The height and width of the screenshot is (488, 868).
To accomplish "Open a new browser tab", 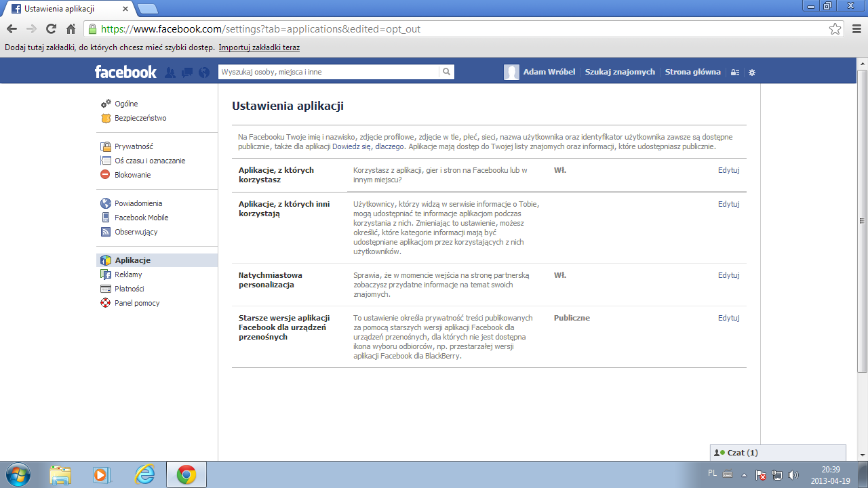I will pyautogui.click(x=147, y=9).
